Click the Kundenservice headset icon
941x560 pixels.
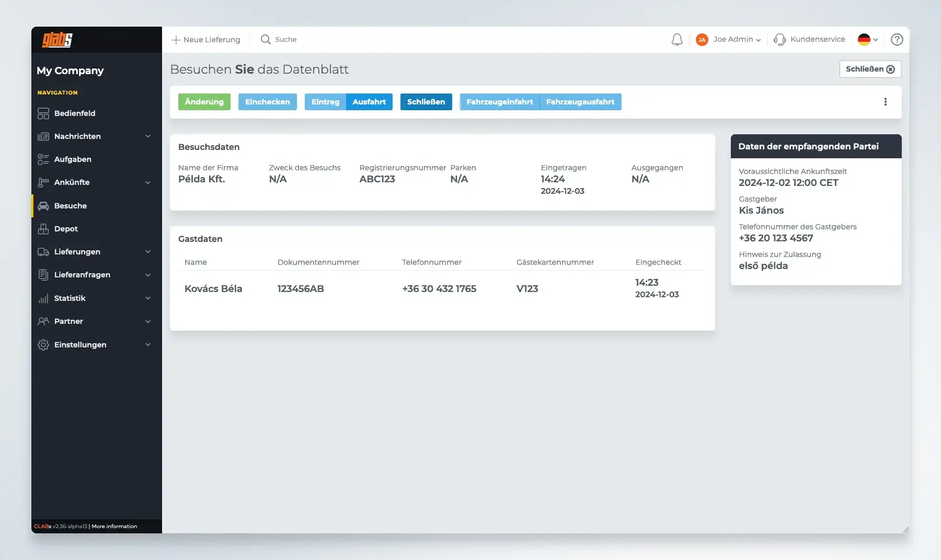(x=779, y=40)
